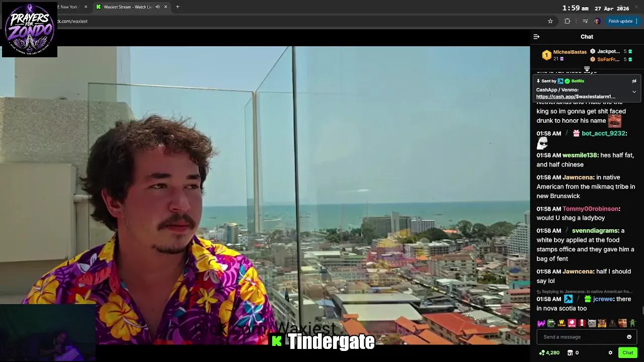This screenshot has height=362, width=644.
Task: Insert the green dancing alien emote
Action: 632,323
